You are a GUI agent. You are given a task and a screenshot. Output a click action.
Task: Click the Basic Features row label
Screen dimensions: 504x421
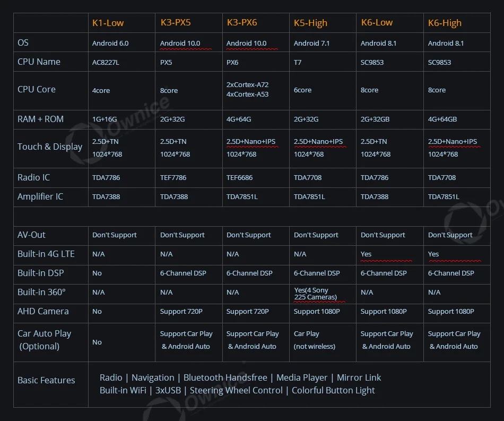(46, 380)
